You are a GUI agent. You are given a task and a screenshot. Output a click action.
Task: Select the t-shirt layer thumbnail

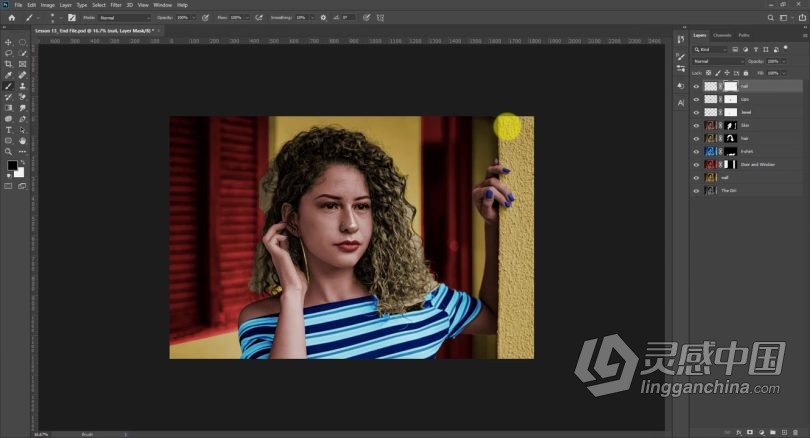pyautogui.click(x=710, y=151)
